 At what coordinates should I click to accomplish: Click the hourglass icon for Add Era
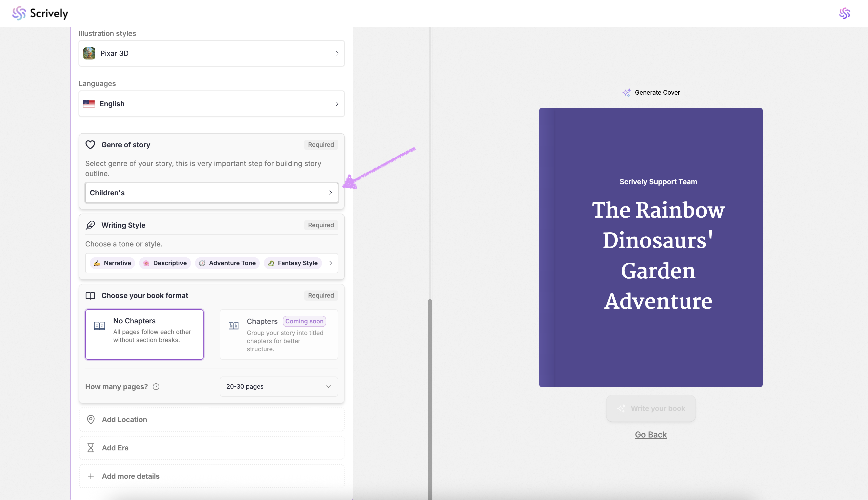[91, 448]
